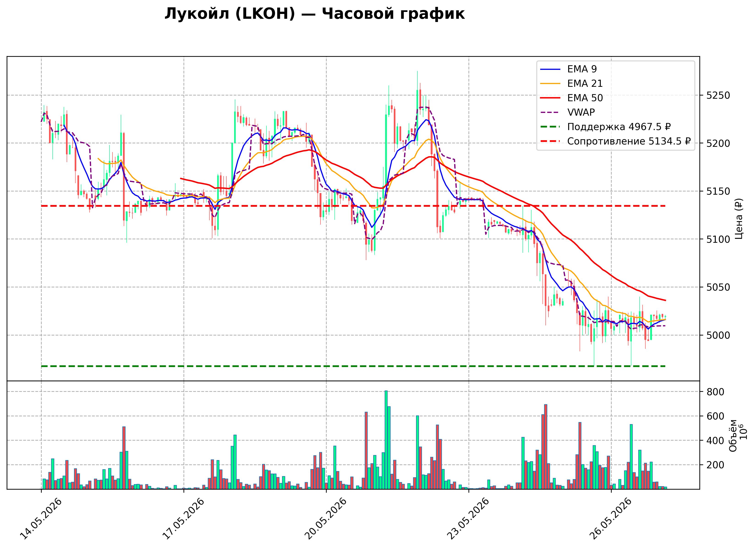Click the 800 volume axis label
The image size is (756, 548).
[716, 392]
